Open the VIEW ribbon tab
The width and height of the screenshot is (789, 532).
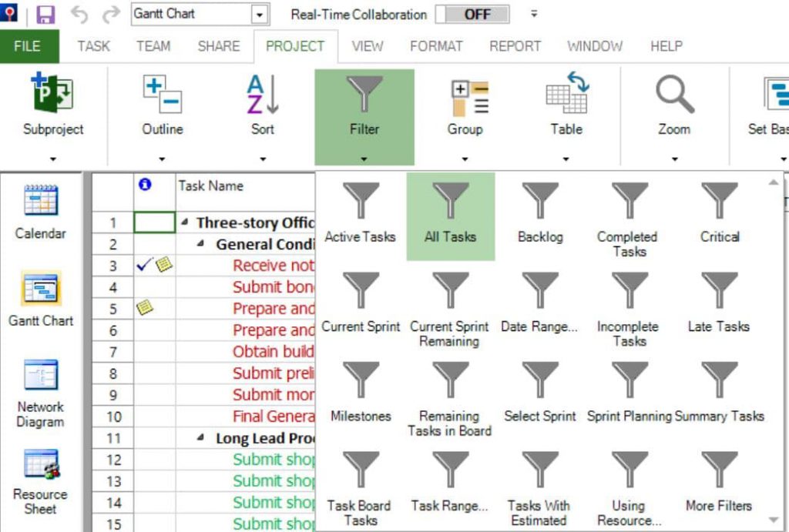pos(368,46)
